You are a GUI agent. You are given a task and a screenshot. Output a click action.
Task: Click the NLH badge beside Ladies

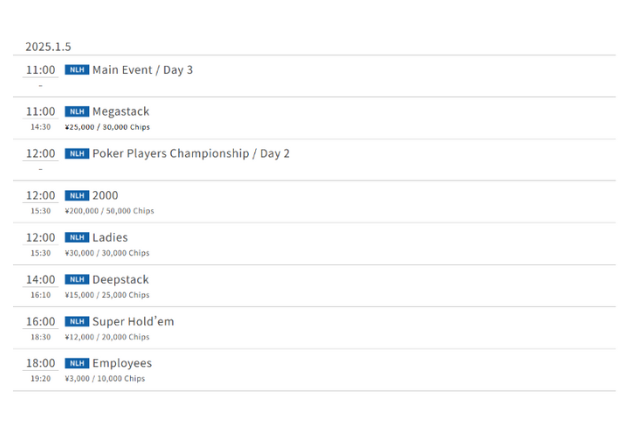coord(77,238)
